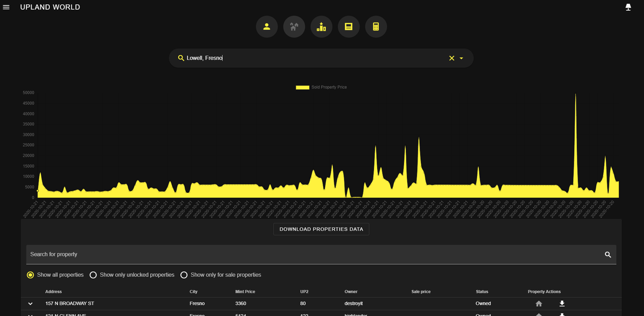Clear the Lowell, Fresno search text
Viewport: 644px width, 316px height.
[x=451, y=58]
